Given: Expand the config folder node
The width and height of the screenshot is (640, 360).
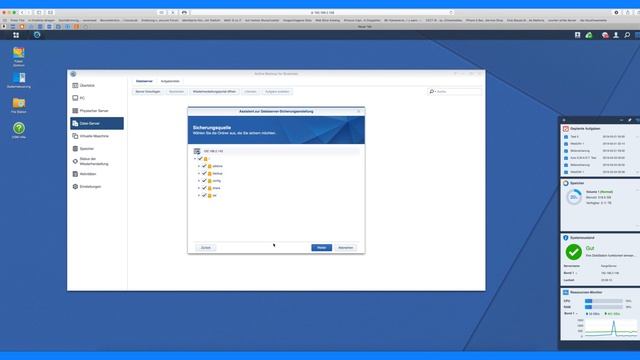Looking at the screenshot, I should pos(199,181).
